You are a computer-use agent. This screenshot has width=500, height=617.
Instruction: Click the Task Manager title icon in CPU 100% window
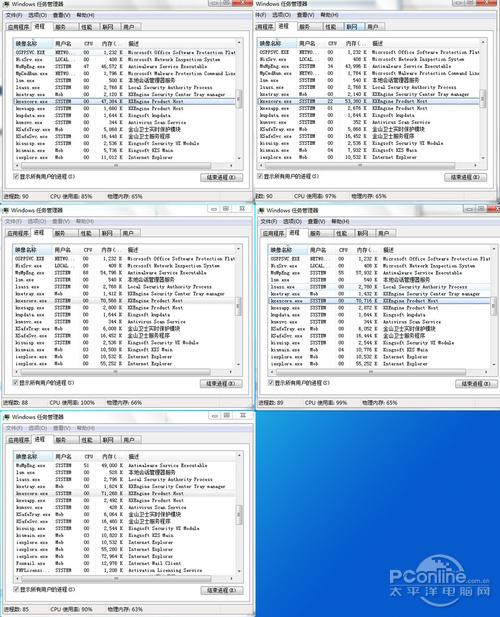[x=6, y=210]
